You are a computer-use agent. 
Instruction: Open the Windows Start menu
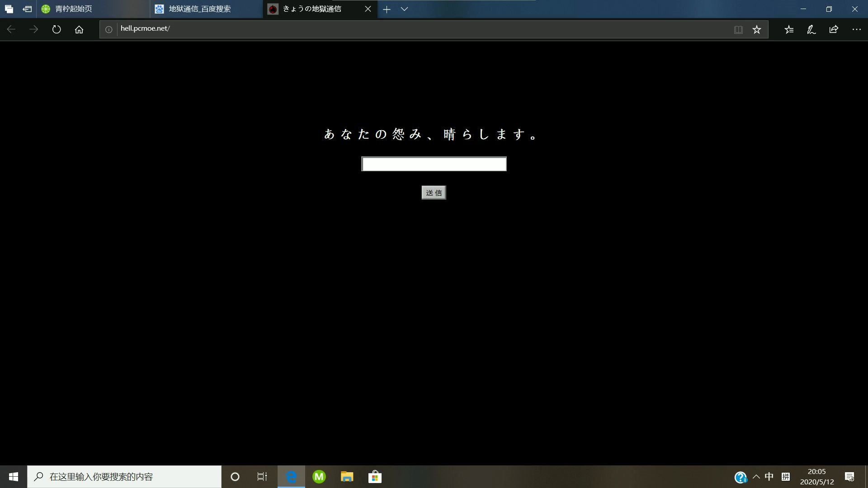pos(14,477)
